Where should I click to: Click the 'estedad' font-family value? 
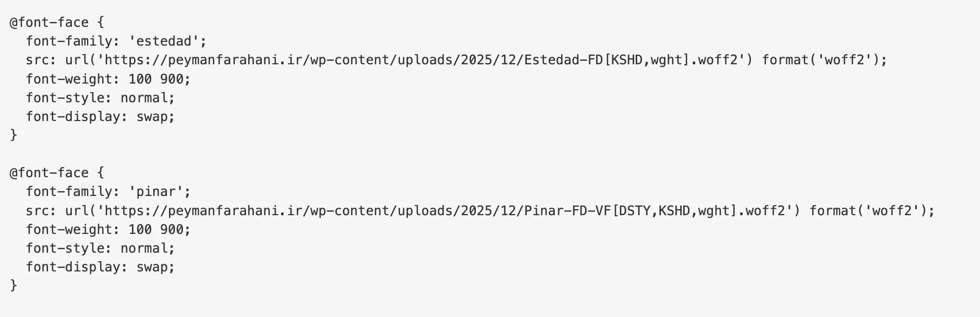167,41
